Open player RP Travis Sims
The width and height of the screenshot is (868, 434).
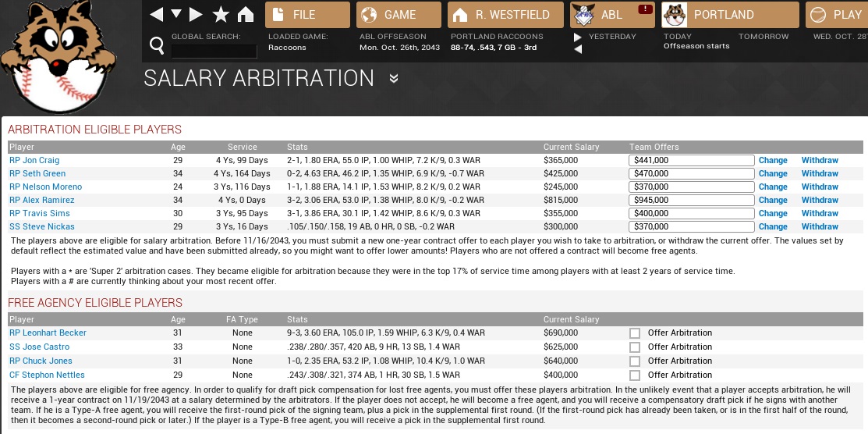39,213
